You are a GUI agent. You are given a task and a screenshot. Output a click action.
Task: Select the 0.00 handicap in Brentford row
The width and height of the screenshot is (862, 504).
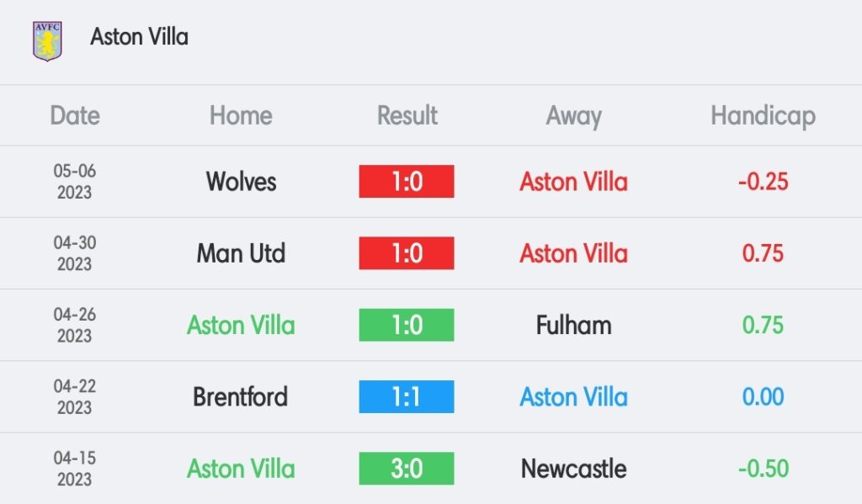click(763, 397)
